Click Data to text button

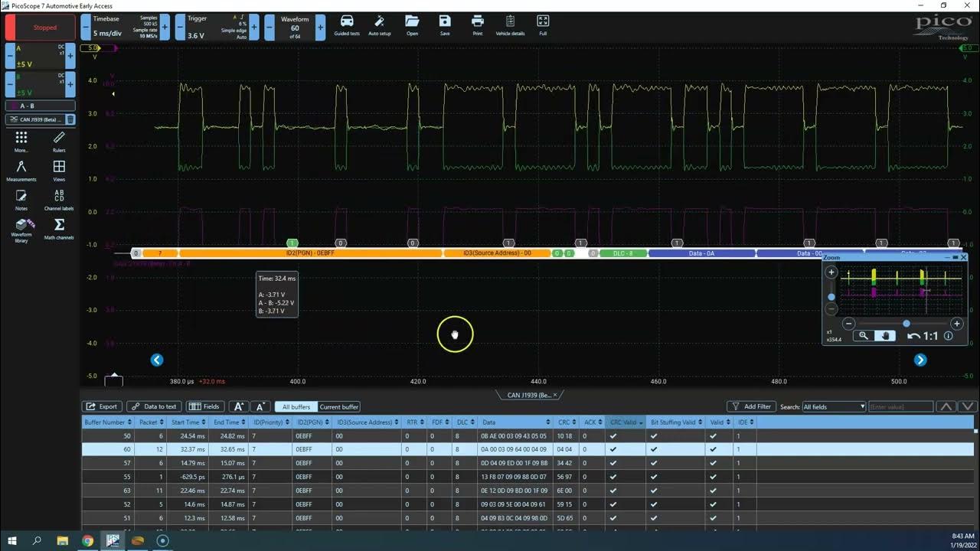coord(154,406)
